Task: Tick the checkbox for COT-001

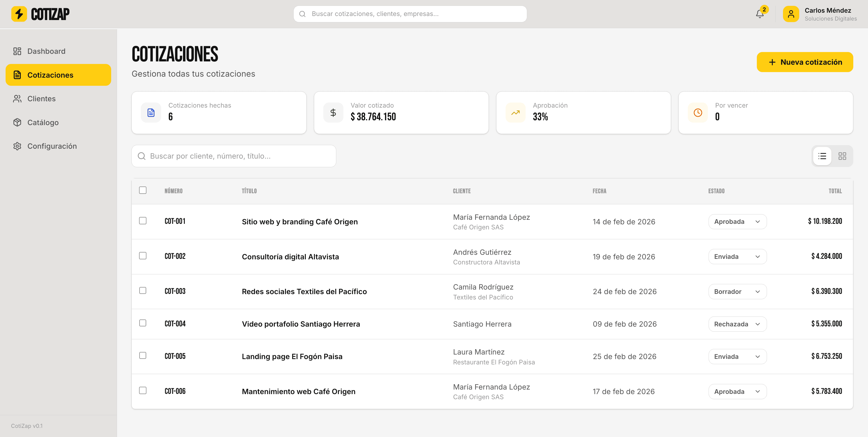Action: 143,221
